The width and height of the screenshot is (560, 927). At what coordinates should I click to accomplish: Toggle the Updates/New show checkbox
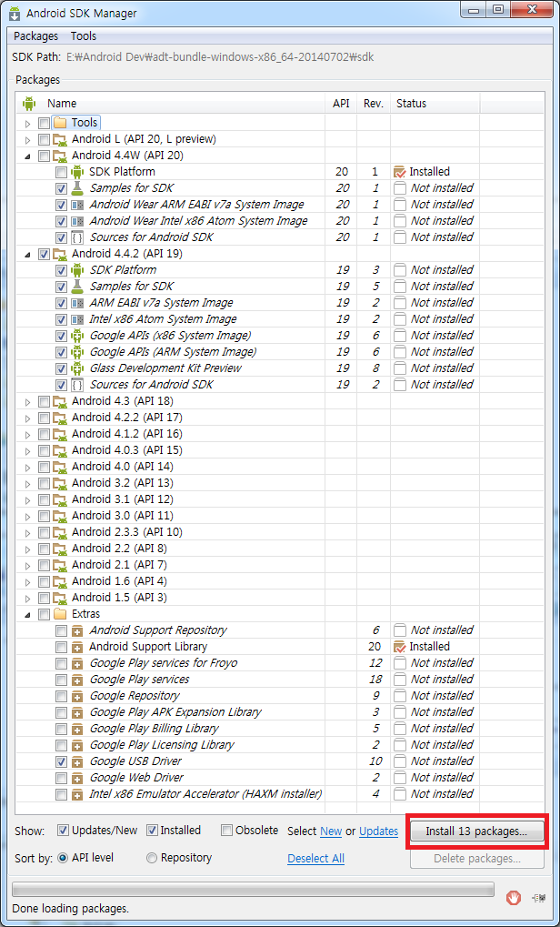tap(63, 831)
